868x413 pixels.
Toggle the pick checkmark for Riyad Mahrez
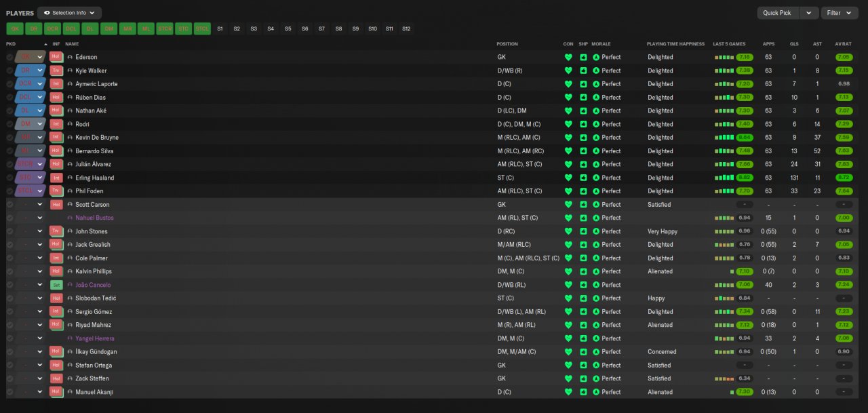tap(9, 326)
